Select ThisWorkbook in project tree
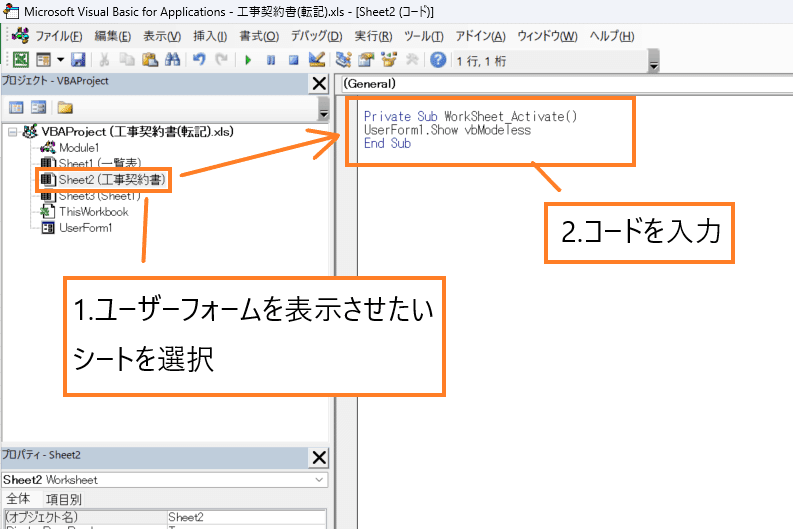 [x=94, y=212]
